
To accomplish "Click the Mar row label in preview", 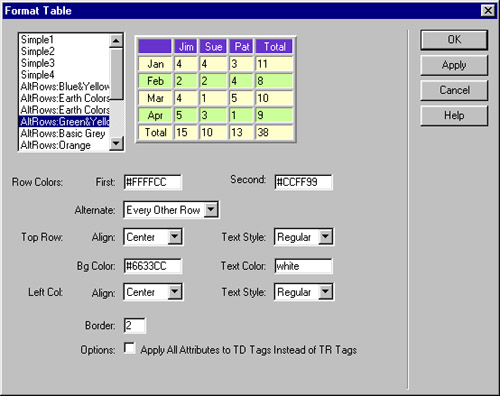I will coord(155,98).
